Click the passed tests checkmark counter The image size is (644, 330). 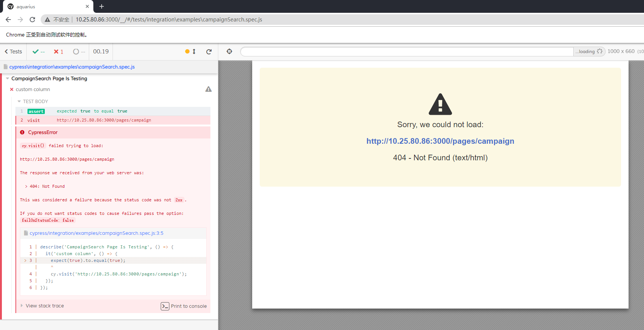click(38, 52)
